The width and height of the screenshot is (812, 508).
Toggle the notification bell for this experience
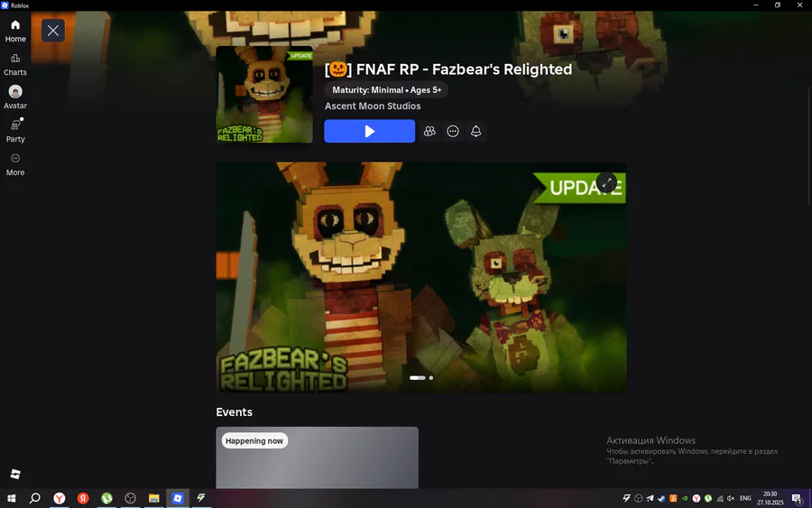(475, 131)
